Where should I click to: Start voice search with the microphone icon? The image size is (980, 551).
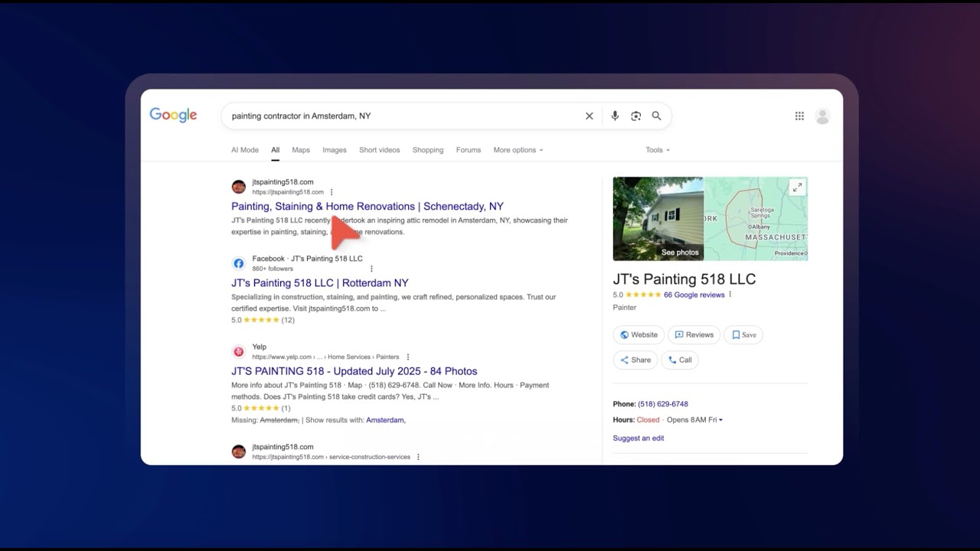[614, 116]
